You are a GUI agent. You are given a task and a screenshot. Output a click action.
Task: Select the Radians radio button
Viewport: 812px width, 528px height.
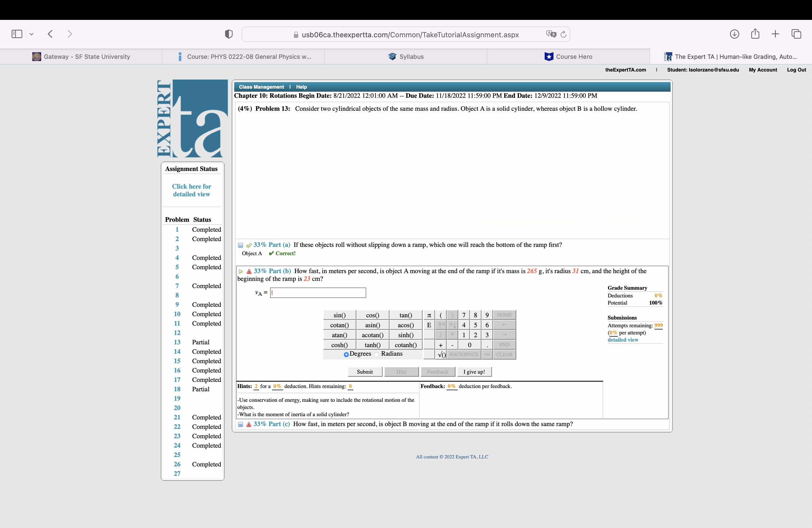pyautogui.click(x=376, y=354)
